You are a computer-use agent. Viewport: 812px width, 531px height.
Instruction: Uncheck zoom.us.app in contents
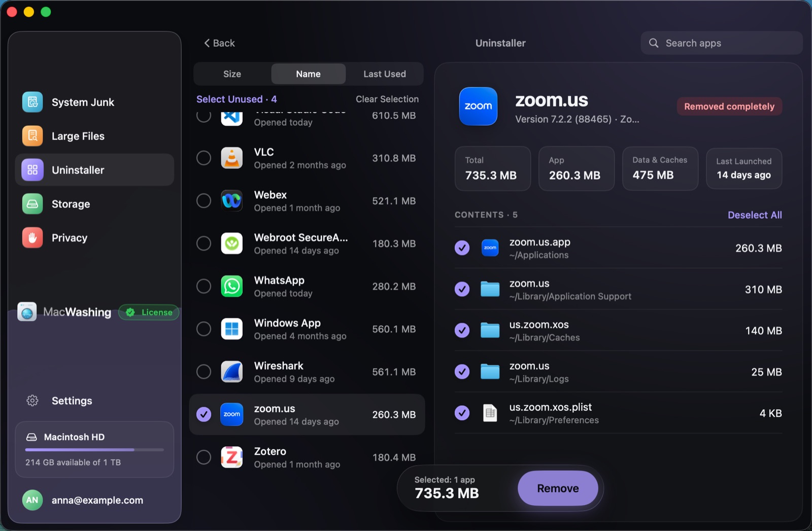462,248
